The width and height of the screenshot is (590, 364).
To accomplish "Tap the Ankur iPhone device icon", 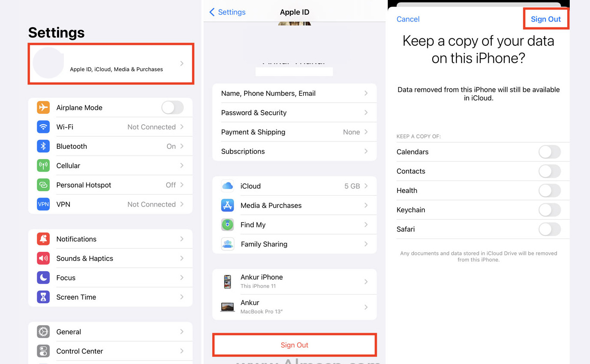I will pos(227,282).
